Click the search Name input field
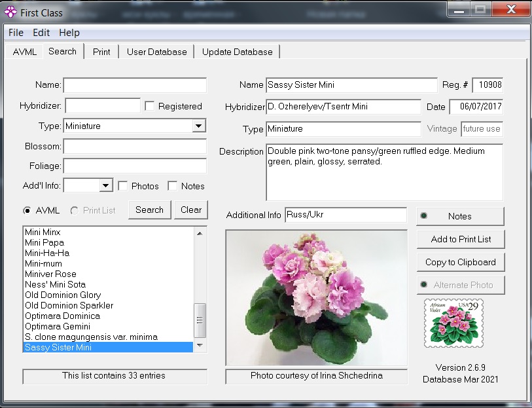532x408 pixels. pos(135,85)
